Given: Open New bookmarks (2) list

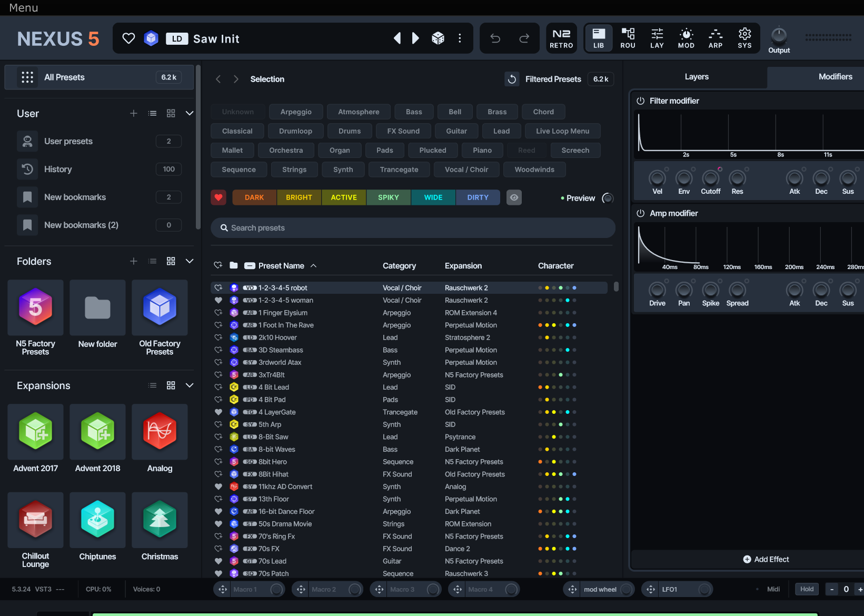Looking at the screenshot, I should point(99,225).
